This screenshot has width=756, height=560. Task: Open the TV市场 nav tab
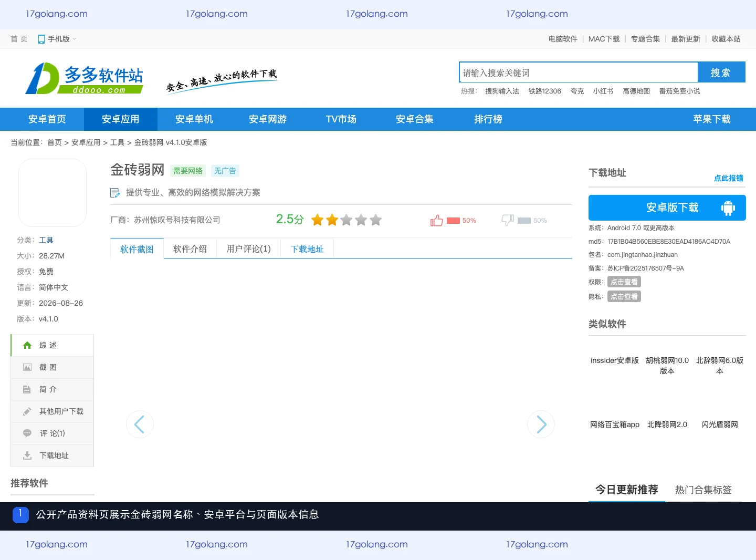pos(341,119)
